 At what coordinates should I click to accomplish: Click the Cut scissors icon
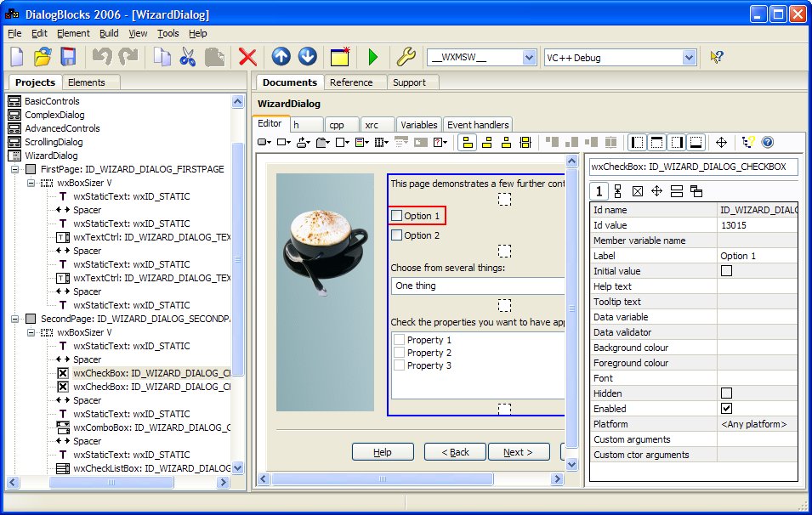tap(187, 56)
